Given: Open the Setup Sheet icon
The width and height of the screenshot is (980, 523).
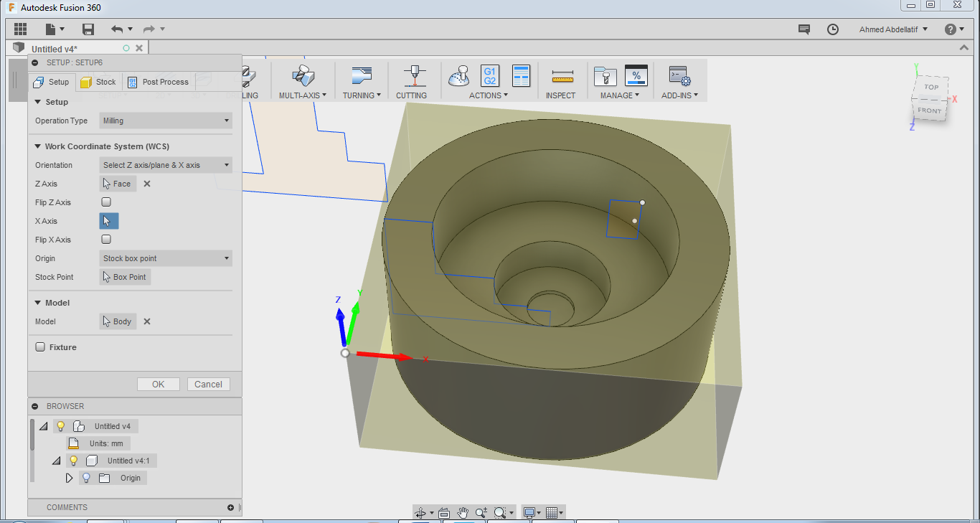Looking at the screenshot, I should tap(521, 75).
